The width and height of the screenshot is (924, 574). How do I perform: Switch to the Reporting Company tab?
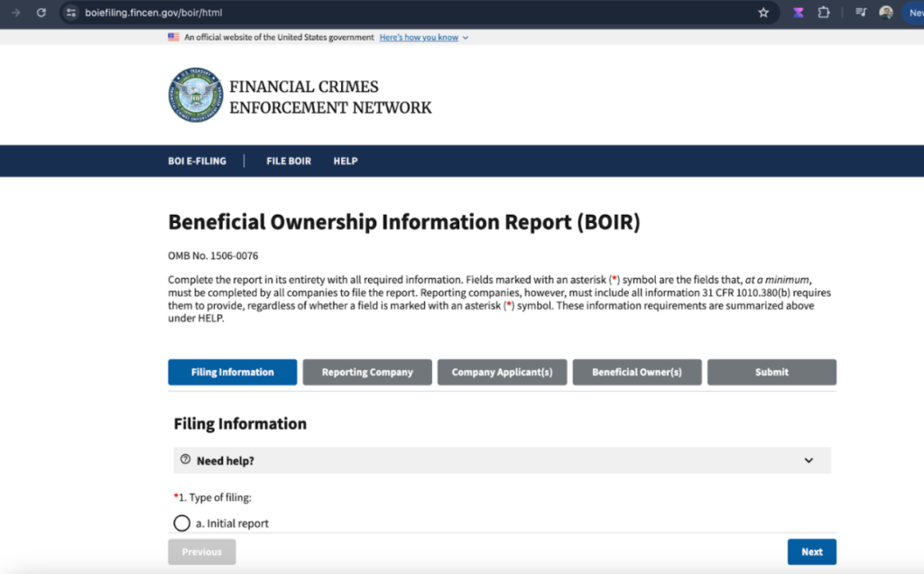click(x=367, y=372)
